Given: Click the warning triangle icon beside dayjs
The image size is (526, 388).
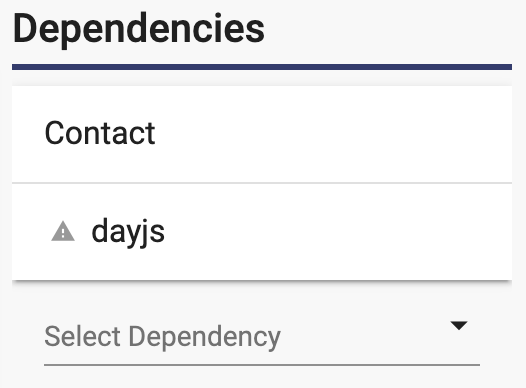Looking at the screenshot, I should click(63, 231).
